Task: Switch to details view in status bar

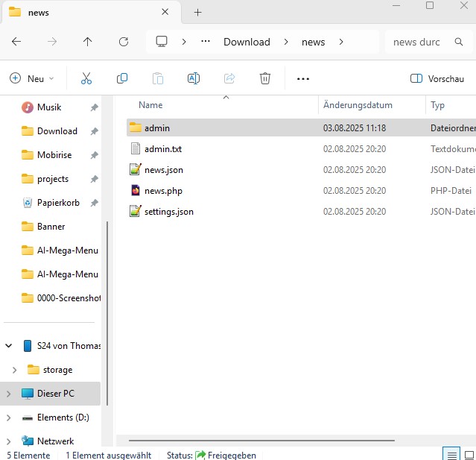Action: coord(451,454)
